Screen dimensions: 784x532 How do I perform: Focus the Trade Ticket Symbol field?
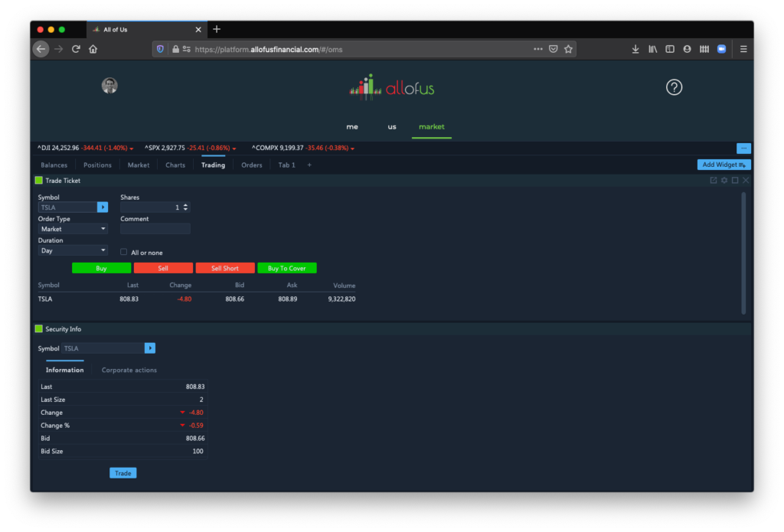click(67, 207)
